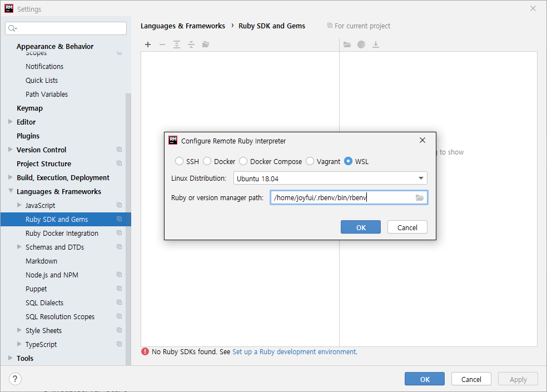Image resolution: width=547 pixels, height=392 pixels.
Task: Click the settings tree vertical scrollbar
Action: (x=128, y=229)
